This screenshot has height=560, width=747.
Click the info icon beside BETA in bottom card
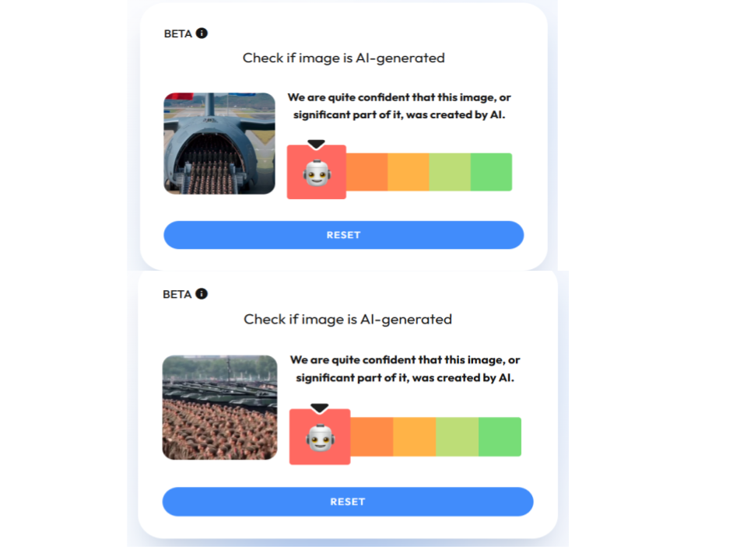pos(202,294)
